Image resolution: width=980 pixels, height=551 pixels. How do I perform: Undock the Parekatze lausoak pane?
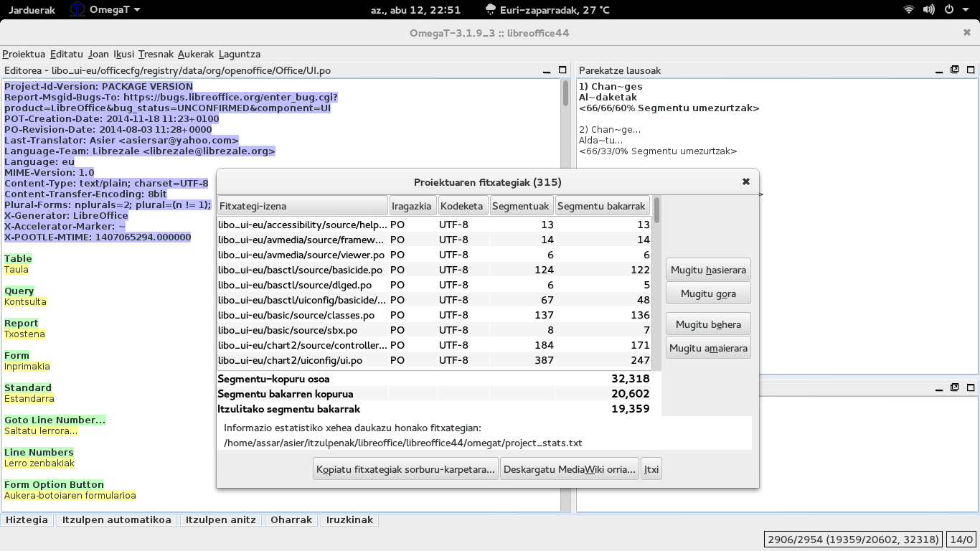(x=955, y=70)
